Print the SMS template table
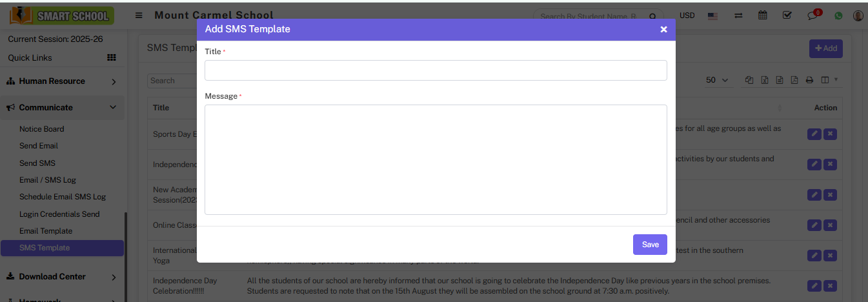Image resolution: width=868 pixels, height=302 pixels. coord(809,80)
